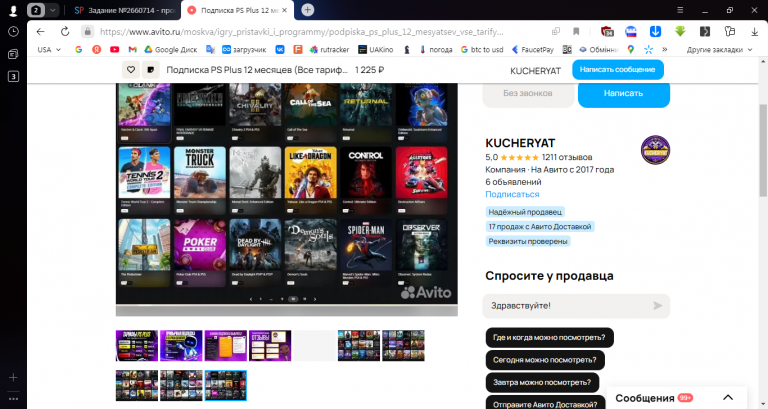Open the ОТЗЫВЫ gallery thumbnail

(x=270, y=346)
